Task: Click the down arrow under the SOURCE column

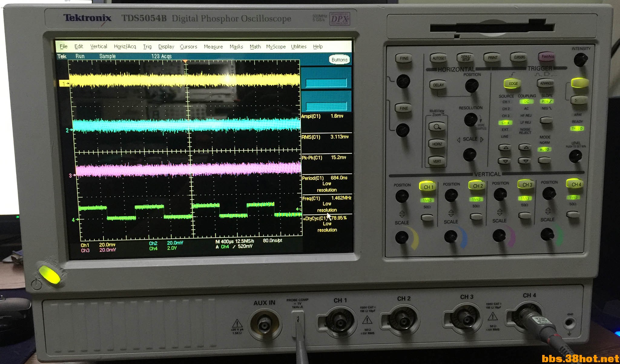Action: (x=505, y=161)
